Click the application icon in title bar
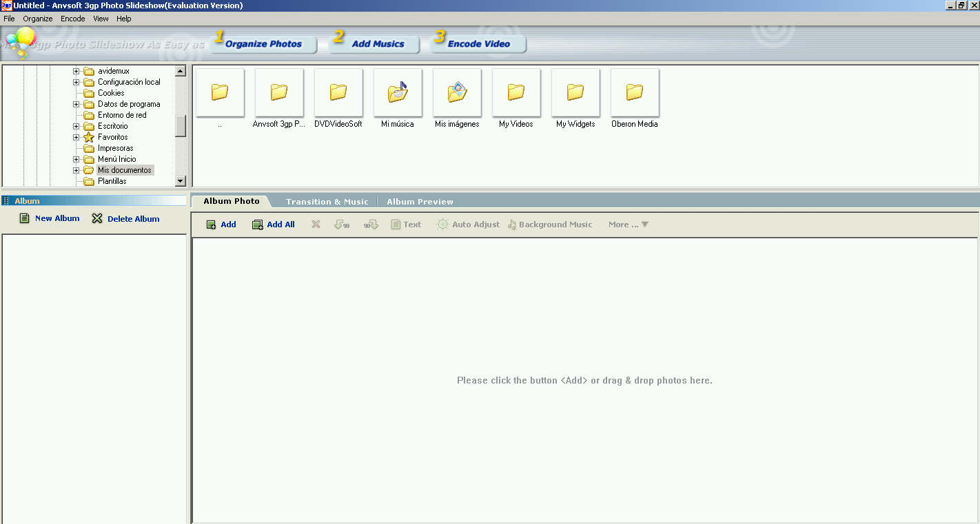This screenshot has width=980, height=524. pos(6,6)
